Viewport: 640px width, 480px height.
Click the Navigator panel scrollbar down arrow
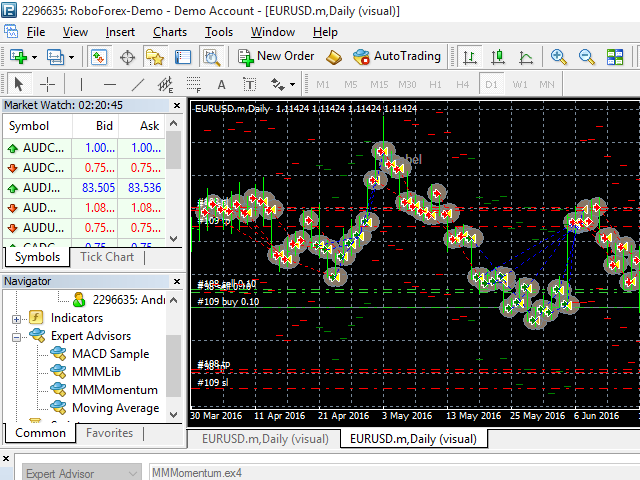[175, 414]
